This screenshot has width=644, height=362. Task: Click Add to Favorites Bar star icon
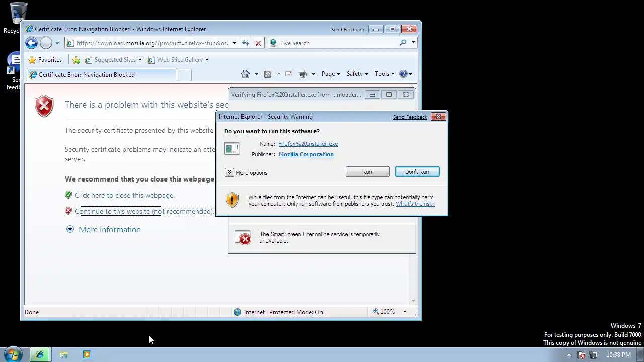(x=76, y=60)
